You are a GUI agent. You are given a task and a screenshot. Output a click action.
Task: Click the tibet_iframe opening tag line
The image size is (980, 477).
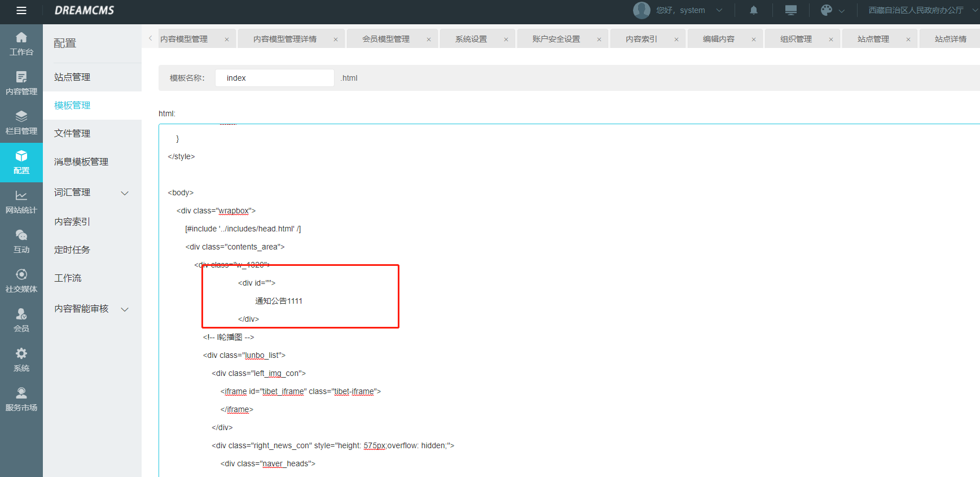pyautogui.click(x=301, y=391)
